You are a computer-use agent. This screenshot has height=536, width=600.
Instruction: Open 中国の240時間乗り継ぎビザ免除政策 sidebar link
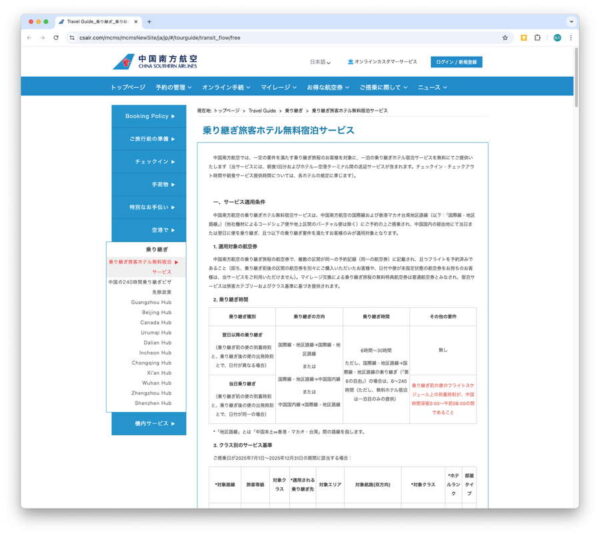(140, 287)
